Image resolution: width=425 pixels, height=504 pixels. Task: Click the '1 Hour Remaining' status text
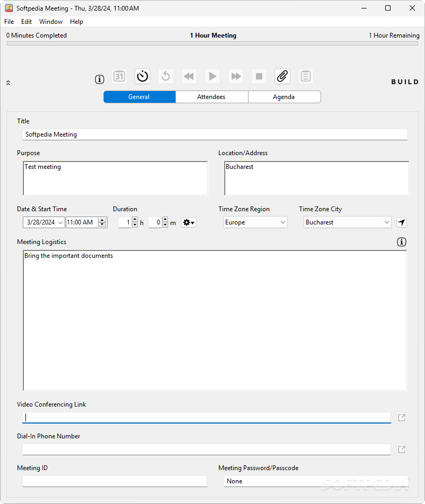394,35
